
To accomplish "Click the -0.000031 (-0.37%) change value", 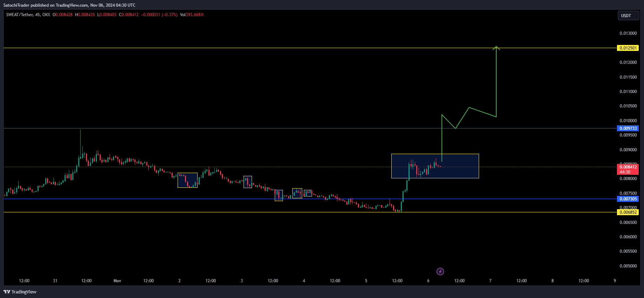I will click(x=159, y=15).
